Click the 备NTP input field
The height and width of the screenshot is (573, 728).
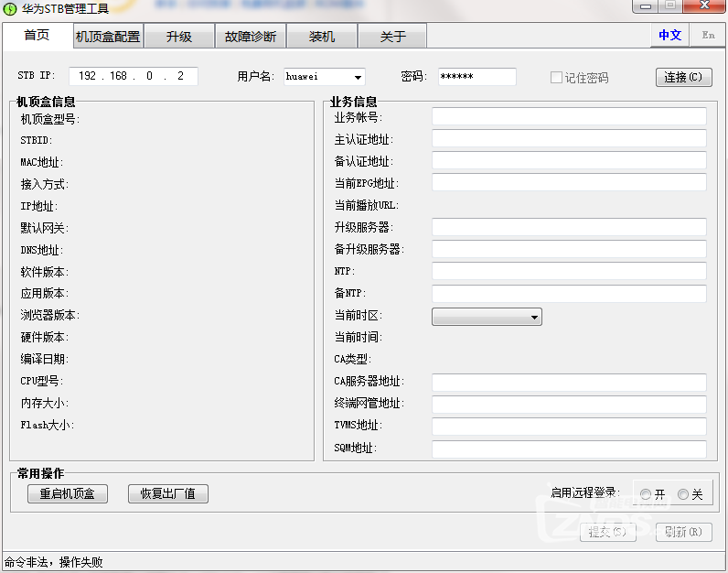tap(569, 293)
